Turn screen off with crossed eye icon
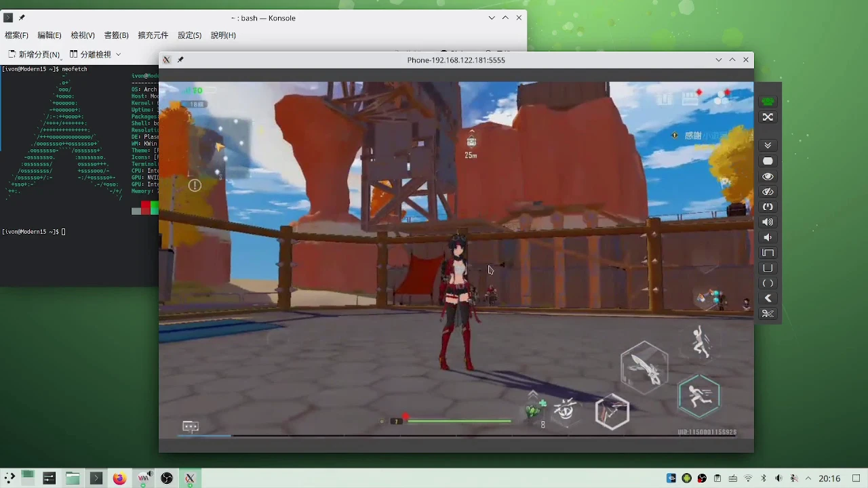This screenshot has height=488, width=868. coord(768,192)
